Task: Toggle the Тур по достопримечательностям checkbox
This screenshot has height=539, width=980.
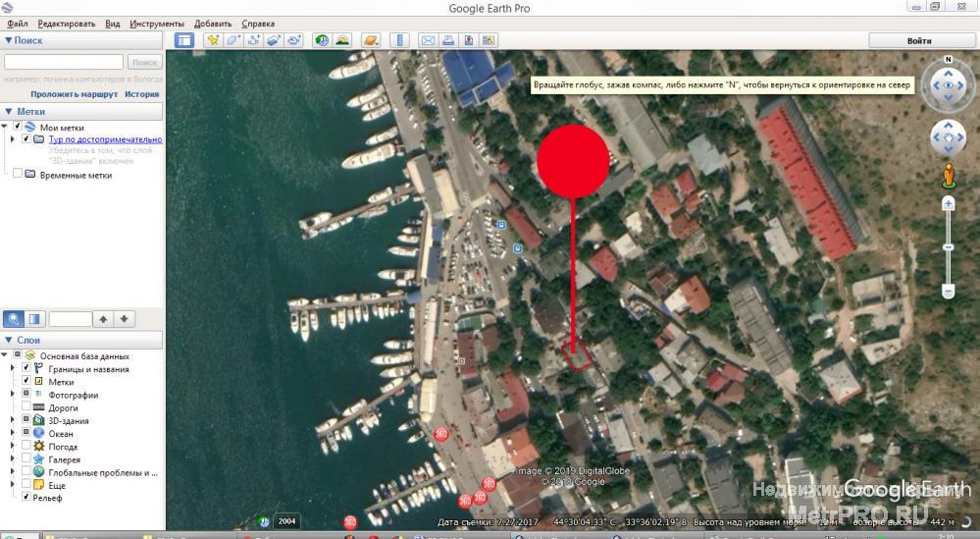Action: click(x=26, y=138)
